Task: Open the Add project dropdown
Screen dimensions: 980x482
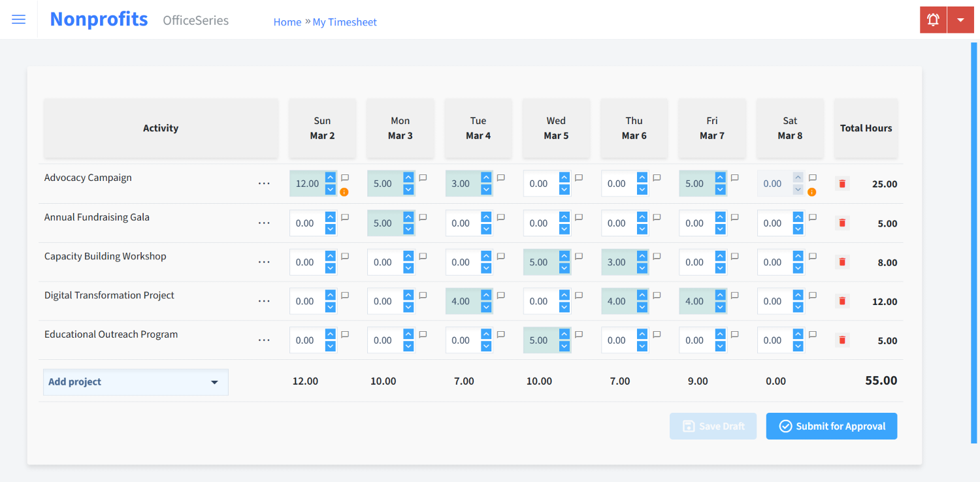Action: point(135,382)
